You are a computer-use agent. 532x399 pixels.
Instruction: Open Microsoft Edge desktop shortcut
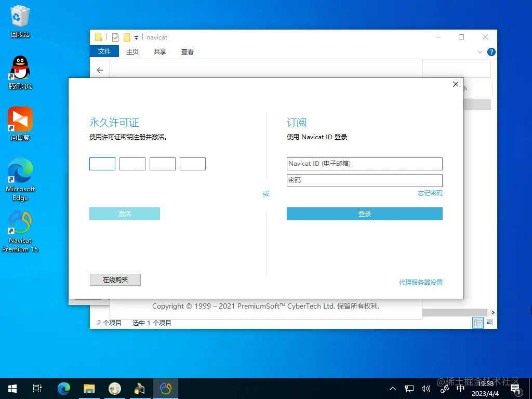click(x=20, y=180)
